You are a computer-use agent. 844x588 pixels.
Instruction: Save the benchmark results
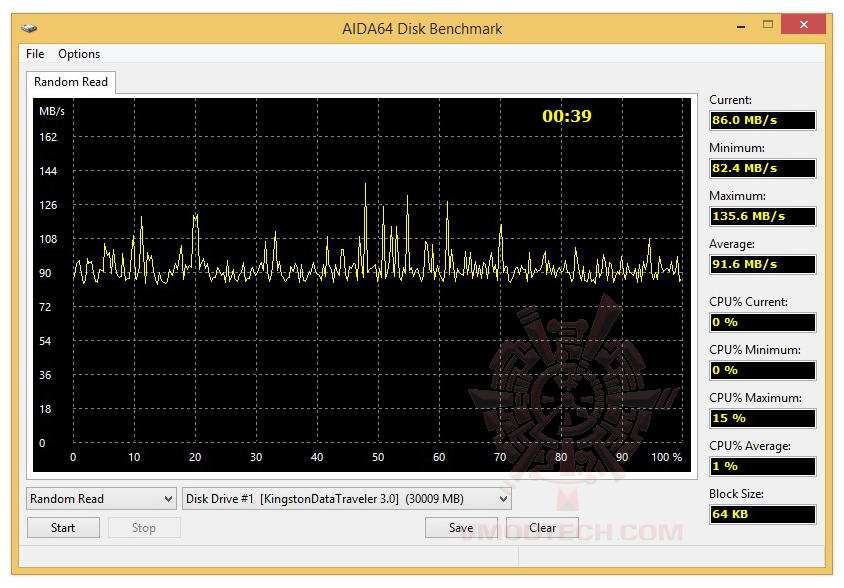(x=461, y=528)
